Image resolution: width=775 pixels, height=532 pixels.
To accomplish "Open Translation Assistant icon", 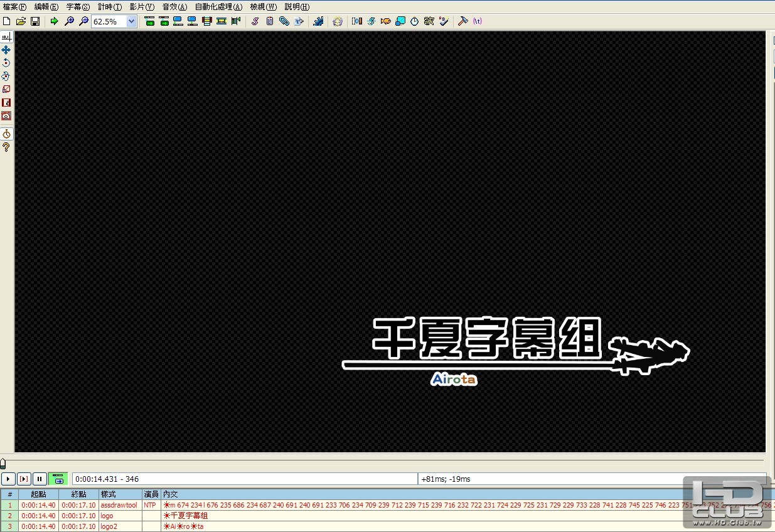I will (385, 21).
